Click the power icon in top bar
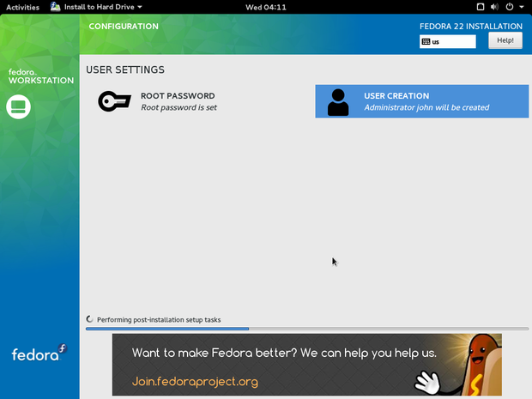This screenshot has height=399, width=532. 510,7
